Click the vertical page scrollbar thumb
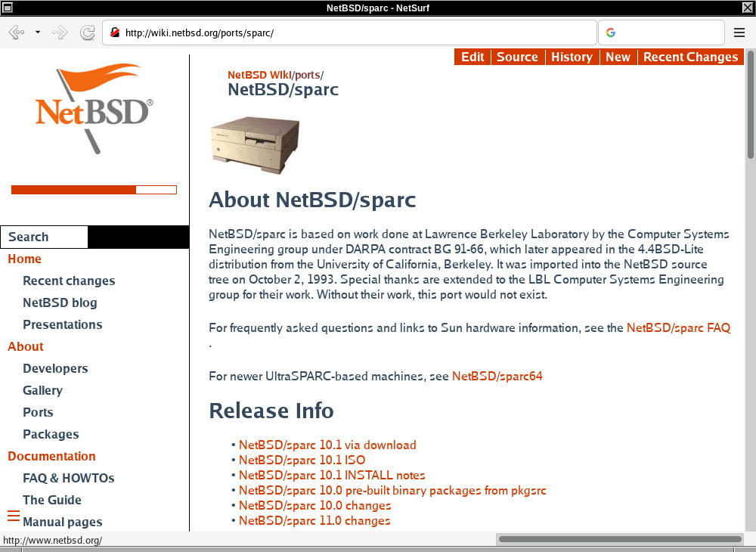This screenshot has width=756, height=552. pos(750,104)
